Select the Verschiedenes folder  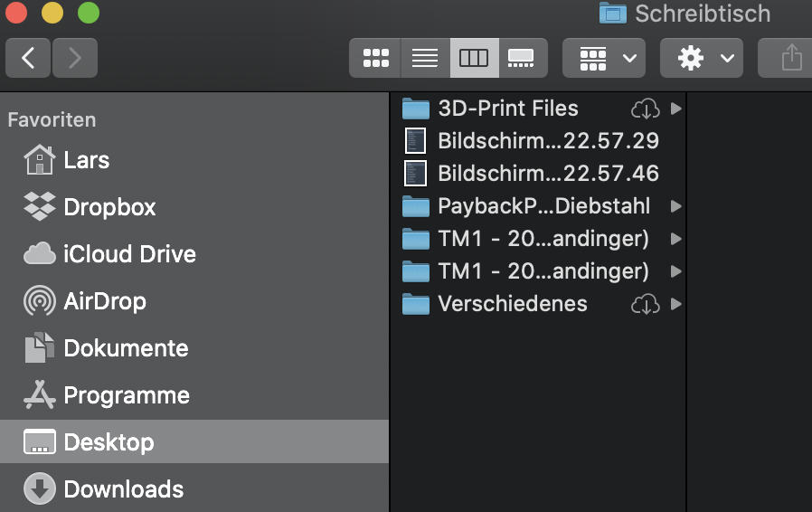pos(512,304)
